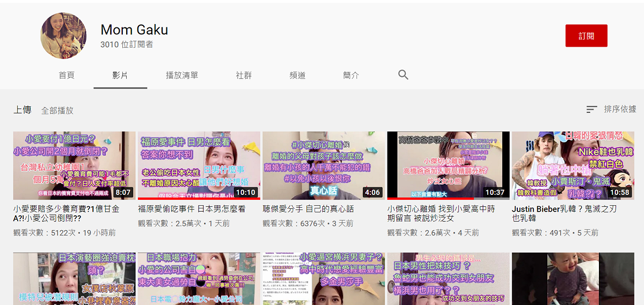Open video title 聽傑愛分手 自己的真心話
The width and height of the screenshot is (644, 305).
click(308, 209)
